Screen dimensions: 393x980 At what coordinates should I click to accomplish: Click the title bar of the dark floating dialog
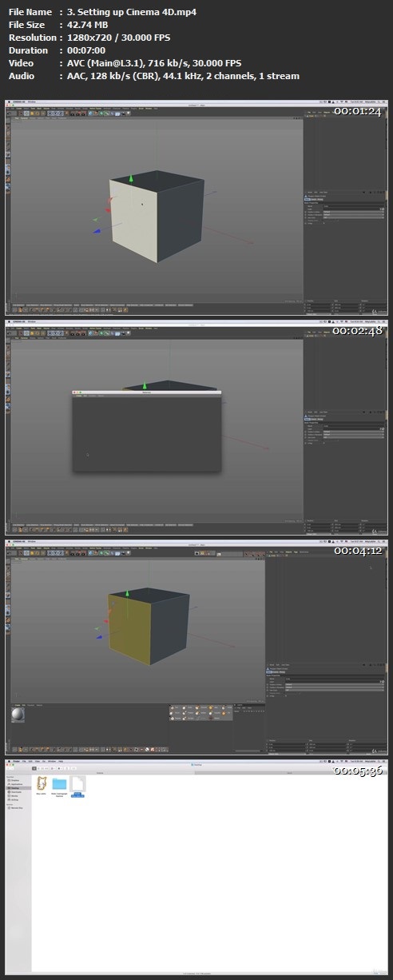(146, 392)
